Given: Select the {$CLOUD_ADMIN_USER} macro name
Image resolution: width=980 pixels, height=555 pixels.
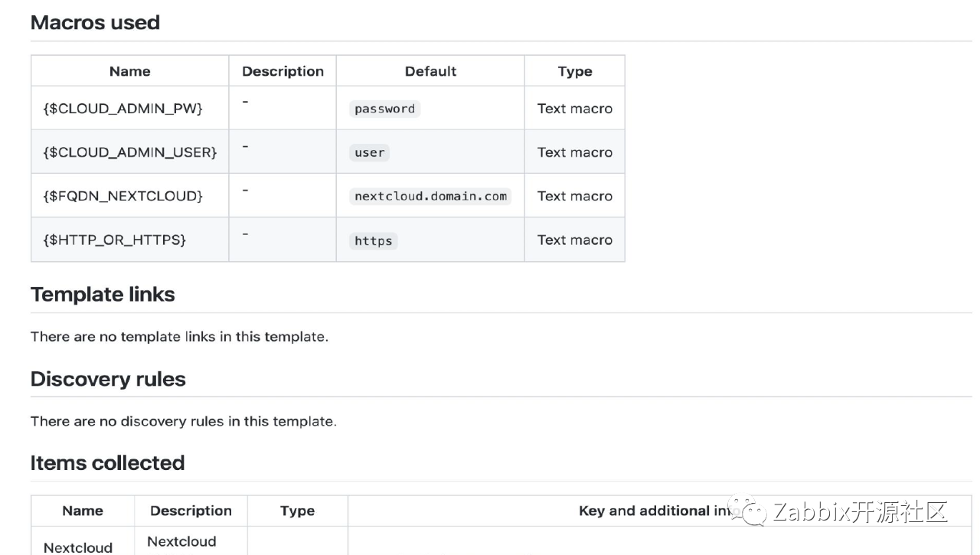Looking at the screenshot, I should (130, 152).
